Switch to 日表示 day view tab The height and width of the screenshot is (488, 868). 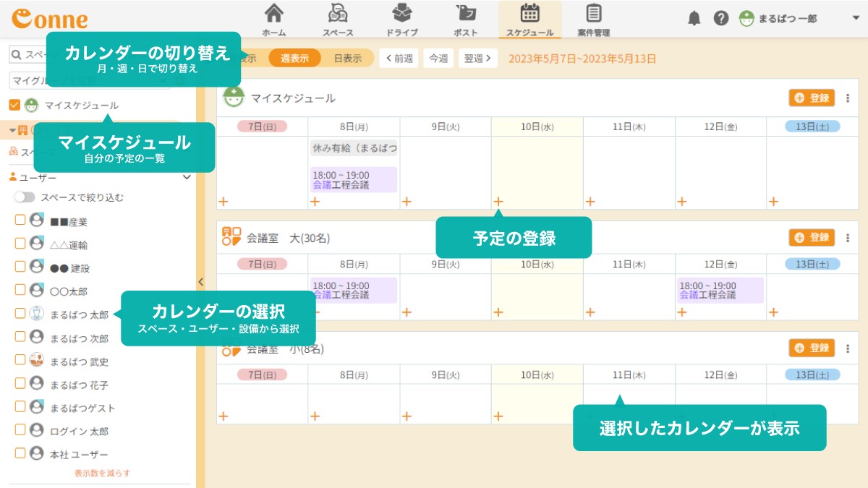click(347, 59)
